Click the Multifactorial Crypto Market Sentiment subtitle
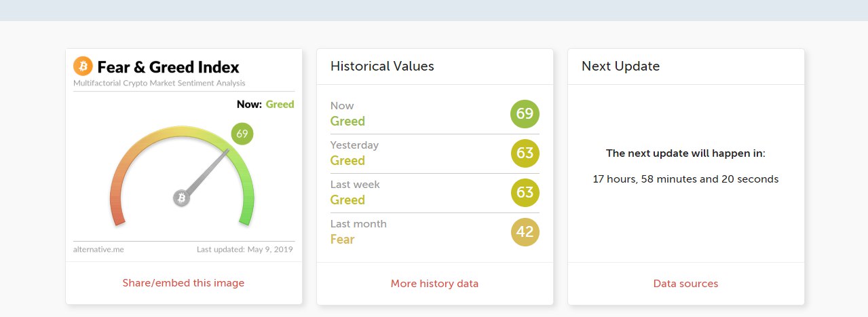The height and width of the screenshot is (317, 868). [x=159, y=83]
